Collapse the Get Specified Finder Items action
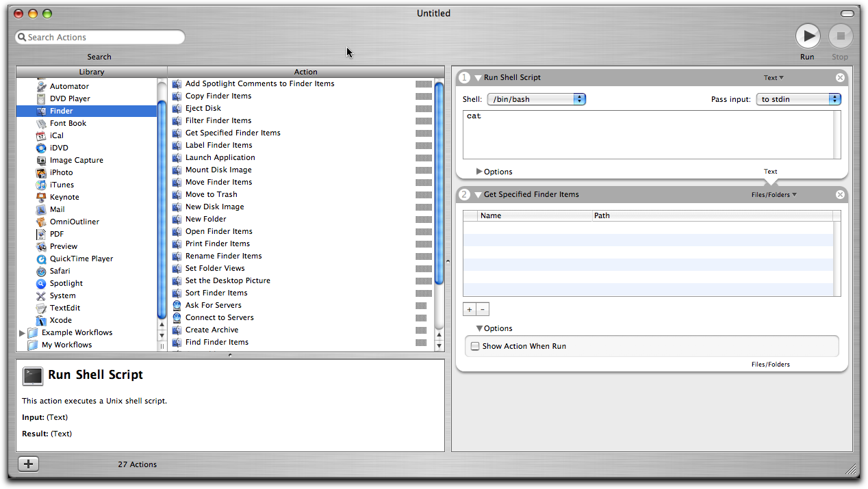 coord(478,195)
